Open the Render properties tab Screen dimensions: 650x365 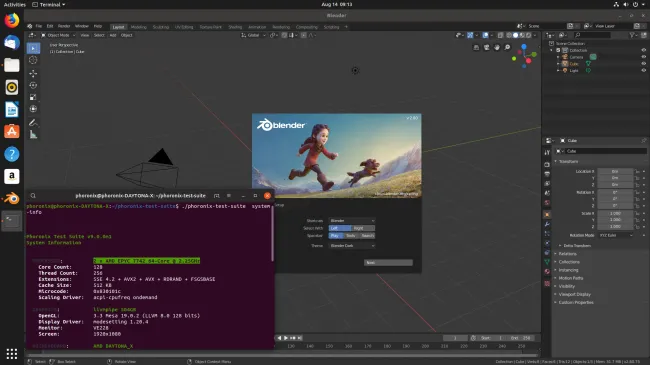pyautogui.click(x=547, y=165)
